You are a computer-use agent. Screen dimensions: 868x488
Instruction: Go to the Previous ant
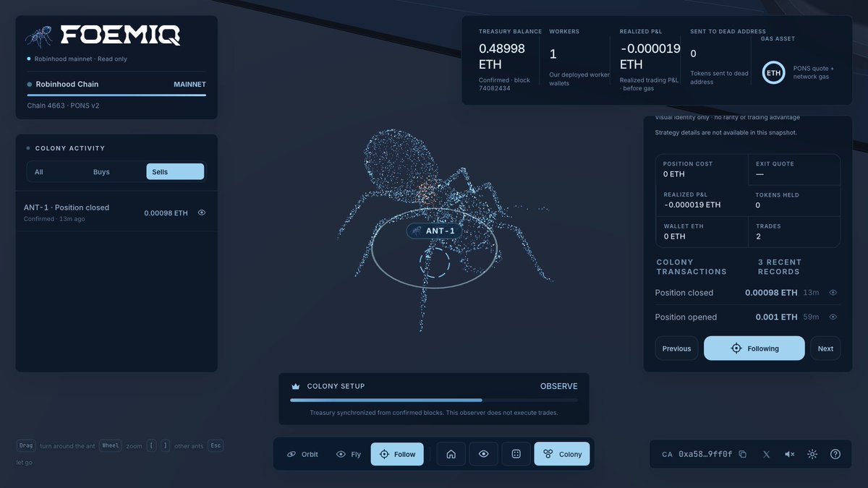tap(676, 348)
